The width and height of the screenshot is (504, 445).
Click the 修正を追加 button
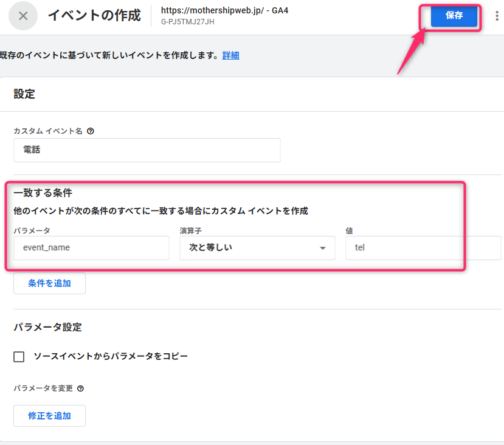click(x=49, y=416)
